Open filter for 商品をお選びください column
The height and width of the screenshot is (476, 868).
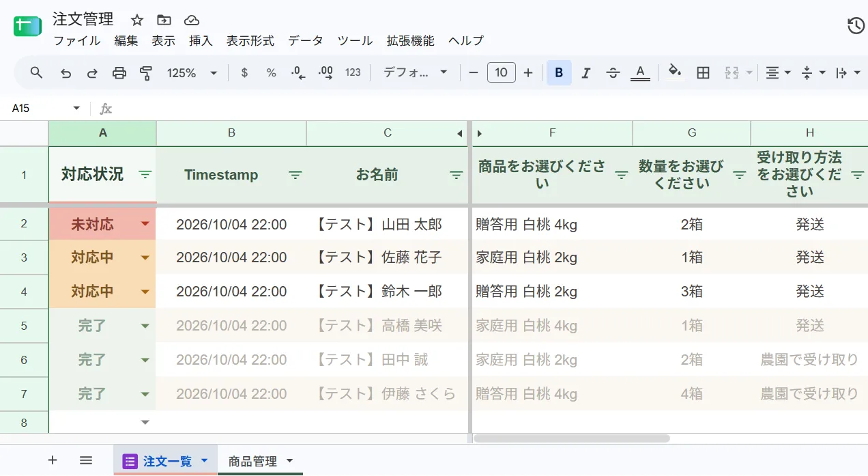pos(622,175)
